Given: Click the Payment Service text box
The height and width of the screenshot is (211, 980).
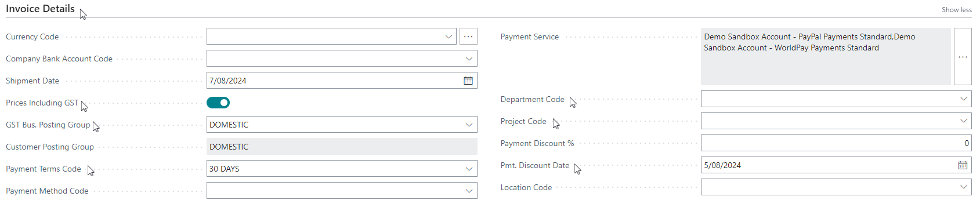Looking at the screenshot, I should [826, 57].
